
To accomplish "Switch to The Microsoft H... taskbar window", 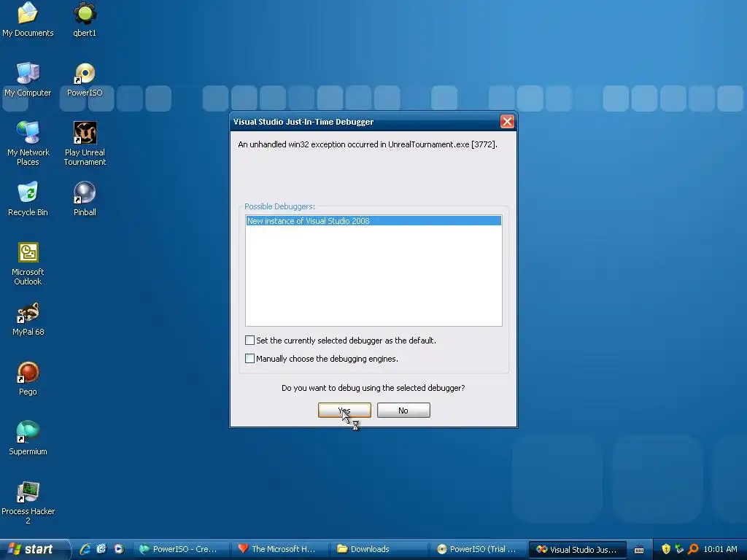I will [x=279, y=549].
